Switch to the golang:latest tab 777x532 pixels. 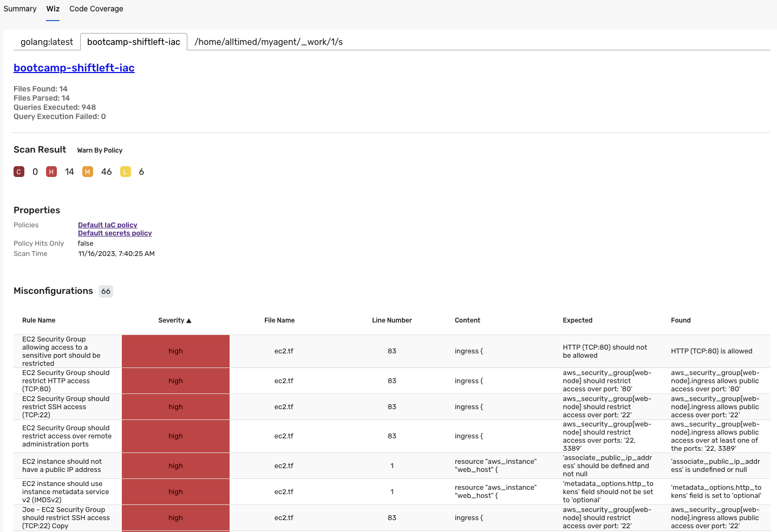tap(46, 42)
